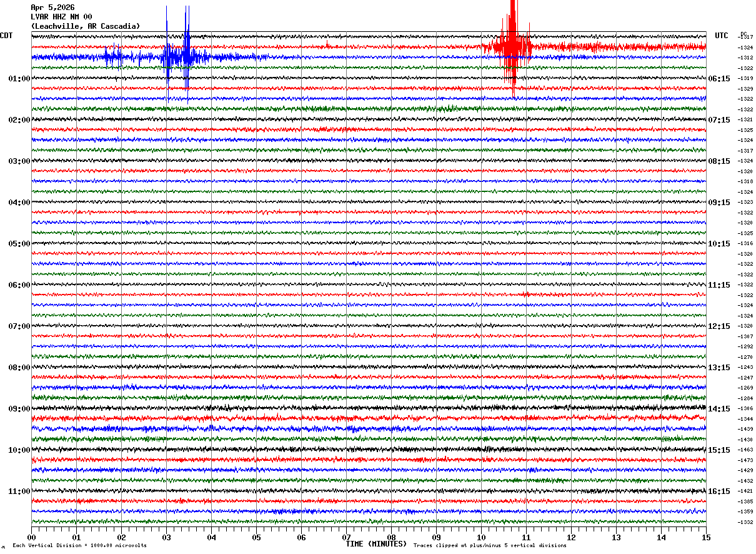The width and height of the screenshot is (756, 554).
Task: Click the minute 12 axis tick label
Action: [571, 536]
